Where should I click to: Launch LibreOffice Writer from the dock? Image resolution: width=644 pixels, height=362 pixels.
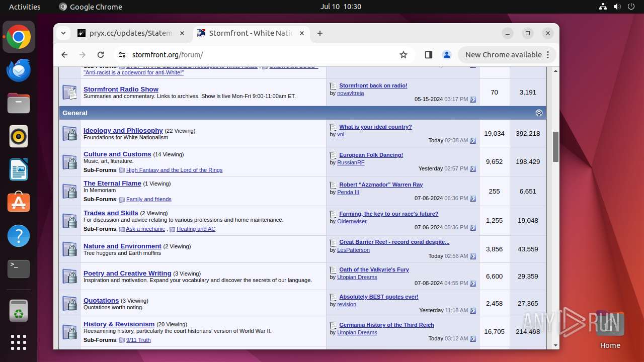tap(19, 169)
